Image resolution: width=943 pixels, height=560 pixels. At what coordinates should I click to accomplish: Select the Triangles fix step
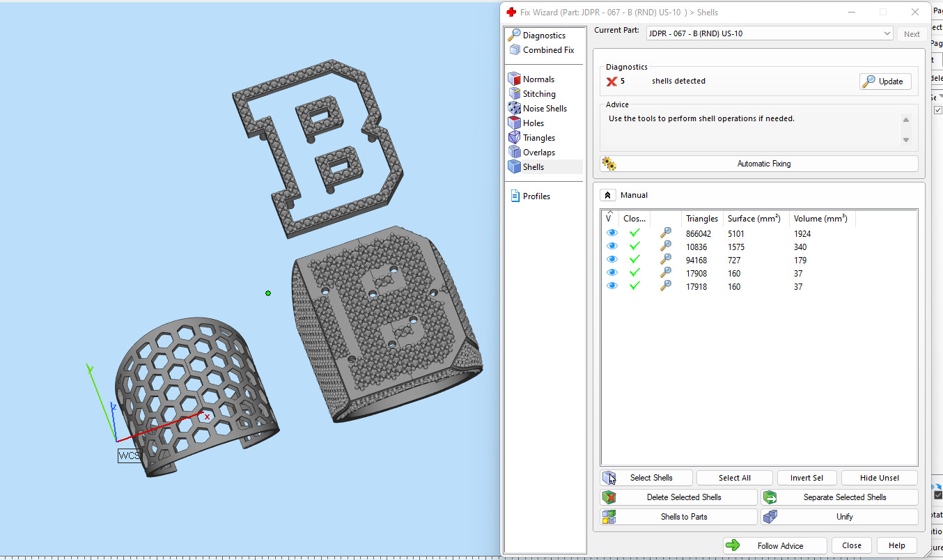coord(539,138)
